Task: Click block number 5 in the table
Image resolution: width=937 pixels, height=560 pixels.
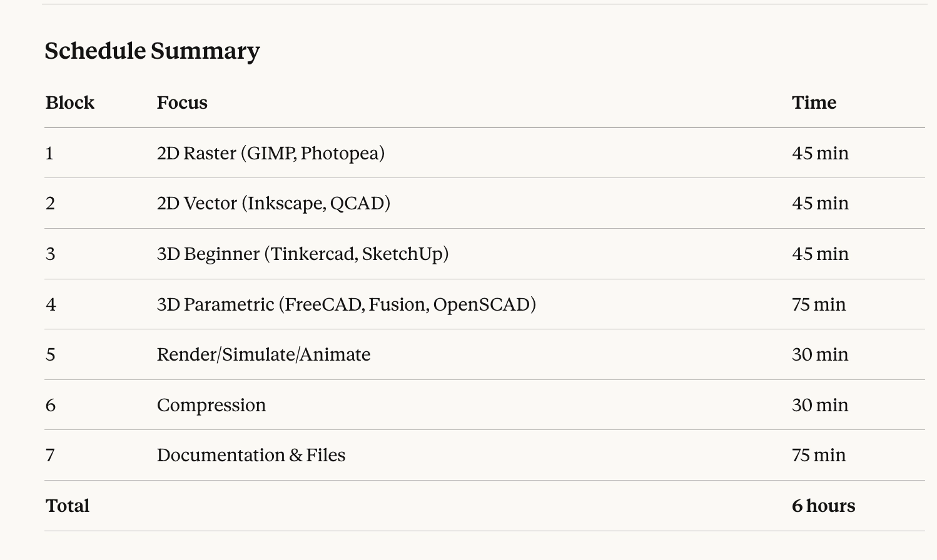Action: (50, 354)
